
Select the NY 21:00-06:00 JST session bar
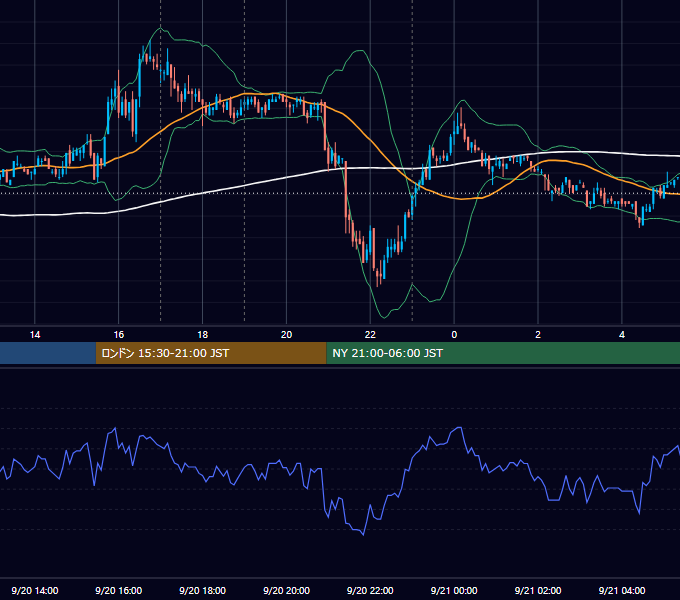pyautogui.click(x=503, y=353)
